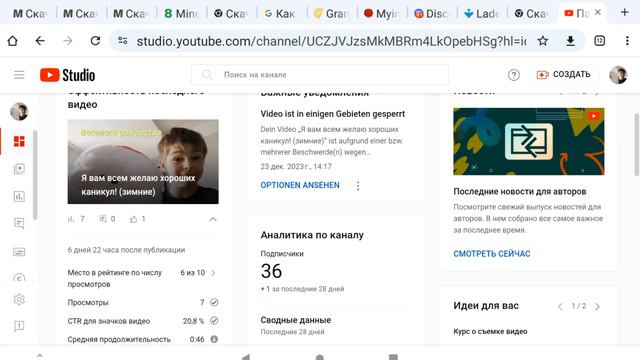
Task: Open the help question mark icon
Action: click(513, 75)
